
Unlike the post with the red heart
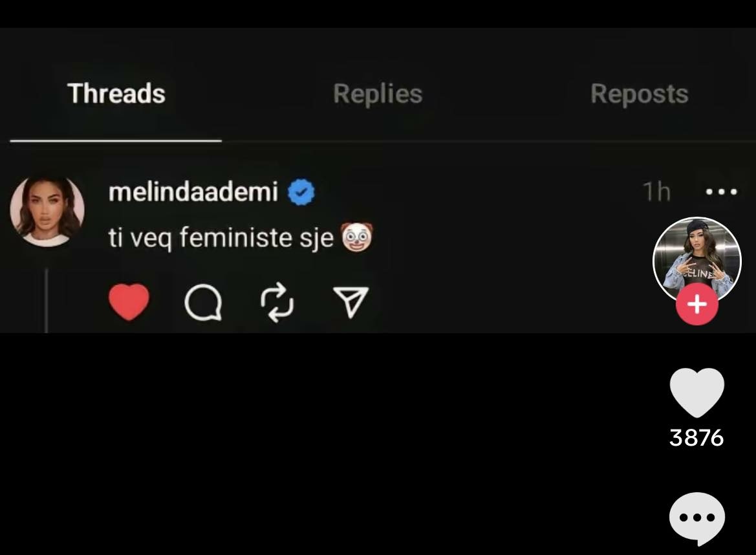click(x=129, y=302)
